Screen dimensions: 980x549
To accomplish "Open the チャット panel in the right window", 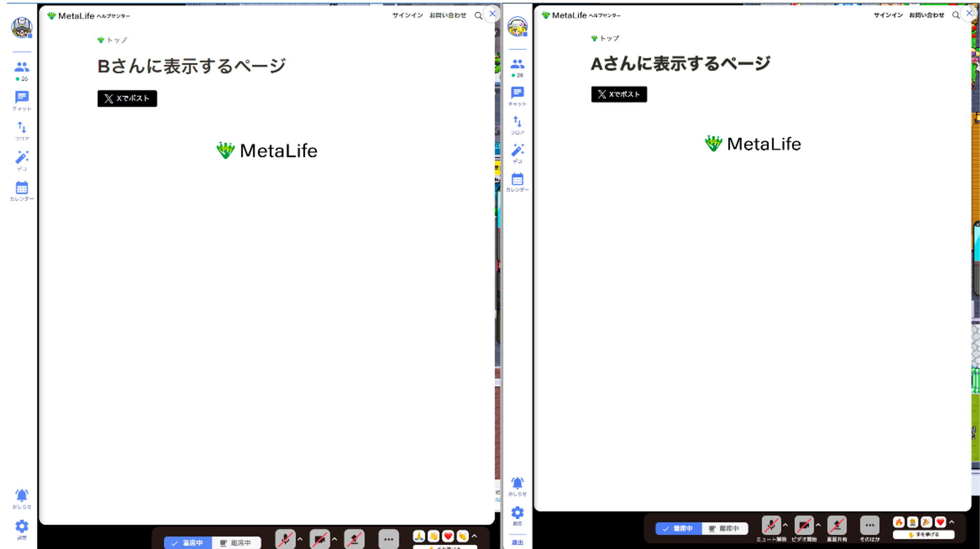I will tap(517, 96).
